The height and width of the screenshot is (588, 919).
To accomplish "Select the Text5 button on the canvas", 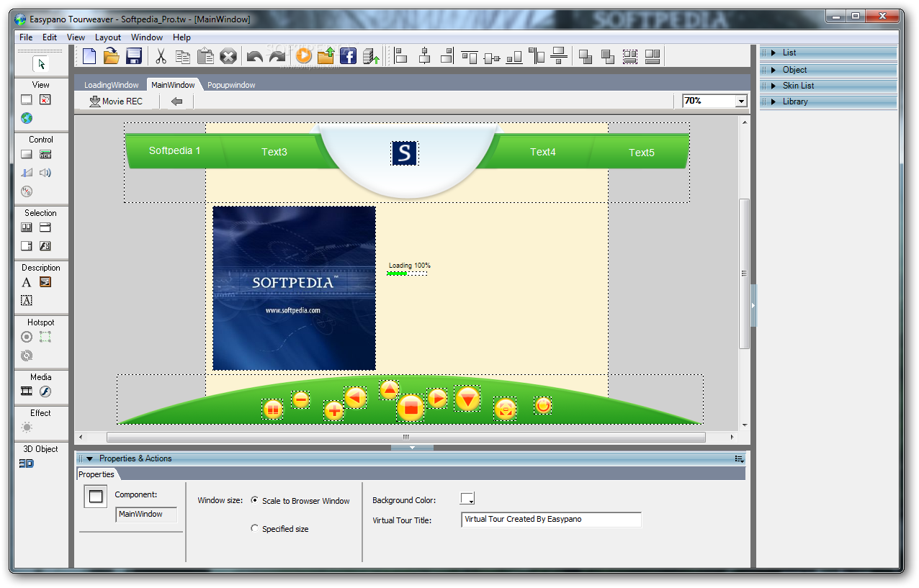I will (641, 153).
